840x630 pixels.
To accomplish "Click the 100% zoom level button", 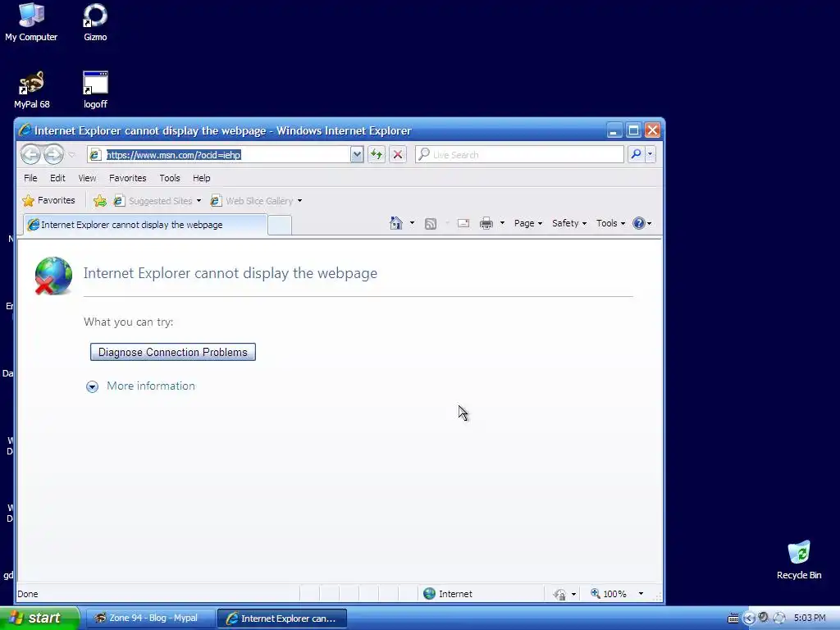I will 609,594.
